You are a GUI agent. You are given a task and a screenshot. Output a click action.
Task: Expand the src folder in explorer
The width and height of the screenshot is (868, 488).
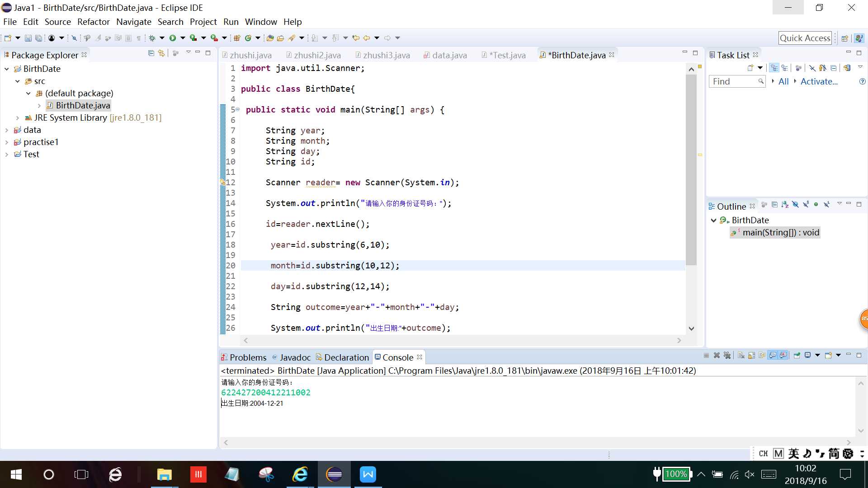coord(17,80)
